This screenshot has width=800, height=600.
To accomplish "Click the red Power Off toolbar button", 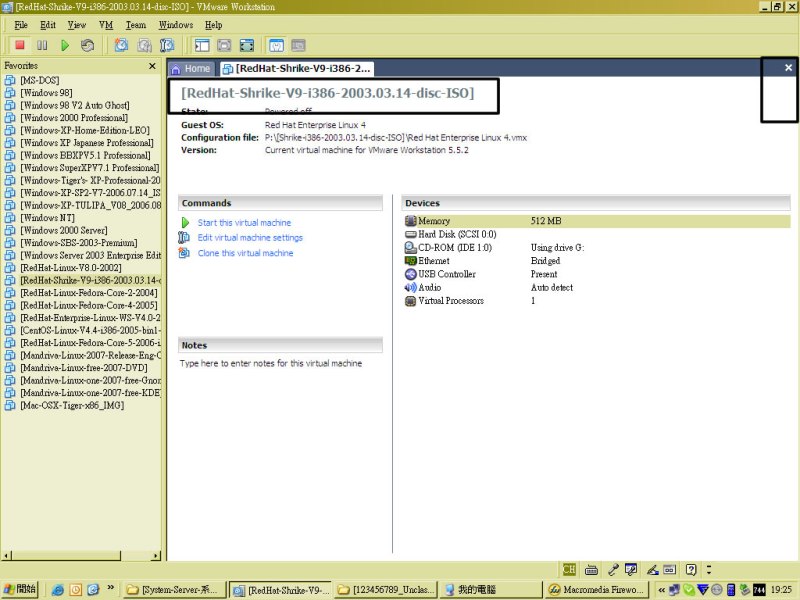I will pyautogui.click(x=20, y=45).
